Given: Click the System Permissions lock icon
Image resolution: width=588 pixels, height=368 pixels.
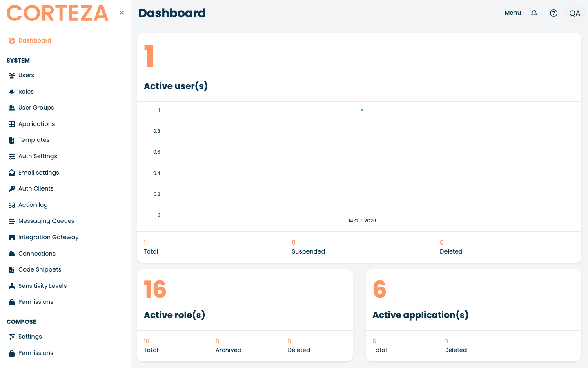Looking at the screenshot, I should [x=12, y=302].
